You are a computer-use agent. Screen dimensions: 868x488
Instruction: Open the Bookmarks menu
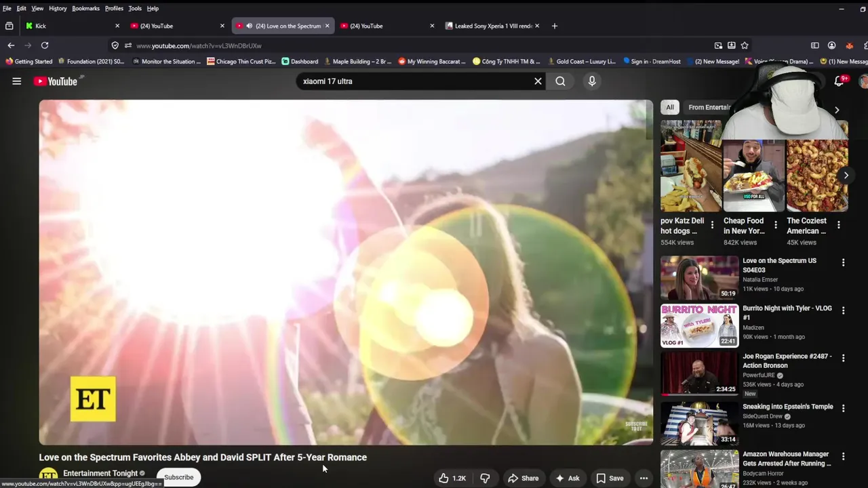(x=86, y=8)
